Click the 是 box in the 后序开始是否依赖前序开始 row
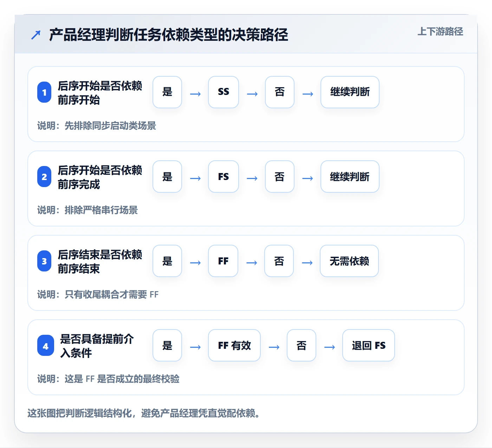 tap(167, 92)
